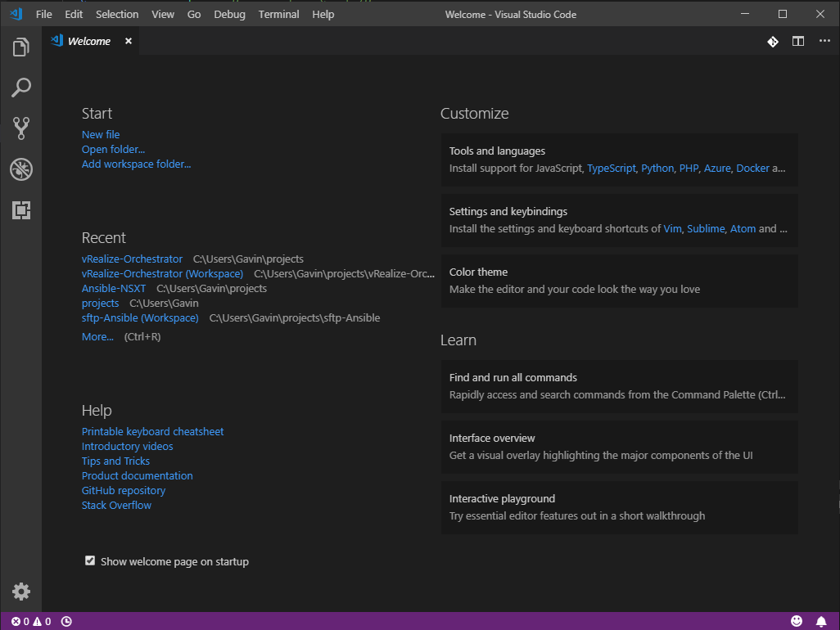Maximize the Visual Studio Code window
The height and width of the screenshot is (630, 840).
[x=783, y=14]
